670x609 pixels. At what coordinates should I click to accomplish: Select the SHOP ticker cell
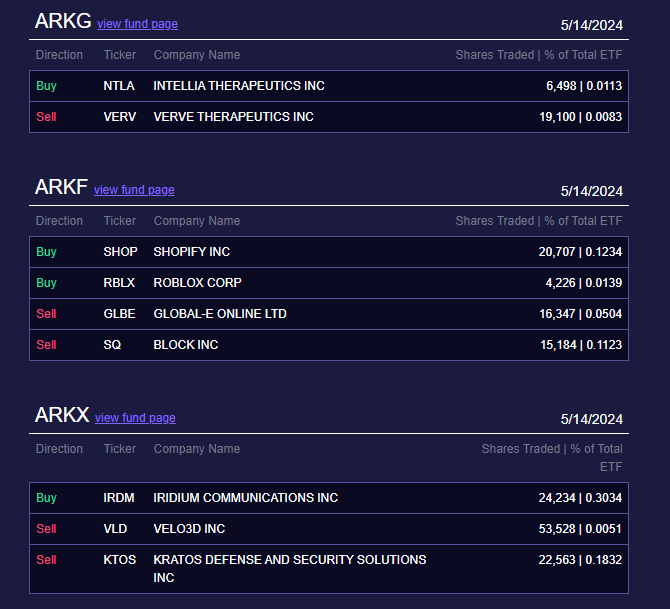120,252
